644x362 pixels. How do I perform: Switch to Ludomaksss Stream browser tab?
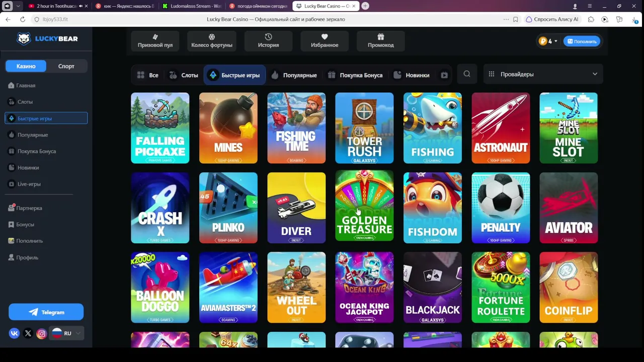tap(192, 6)
